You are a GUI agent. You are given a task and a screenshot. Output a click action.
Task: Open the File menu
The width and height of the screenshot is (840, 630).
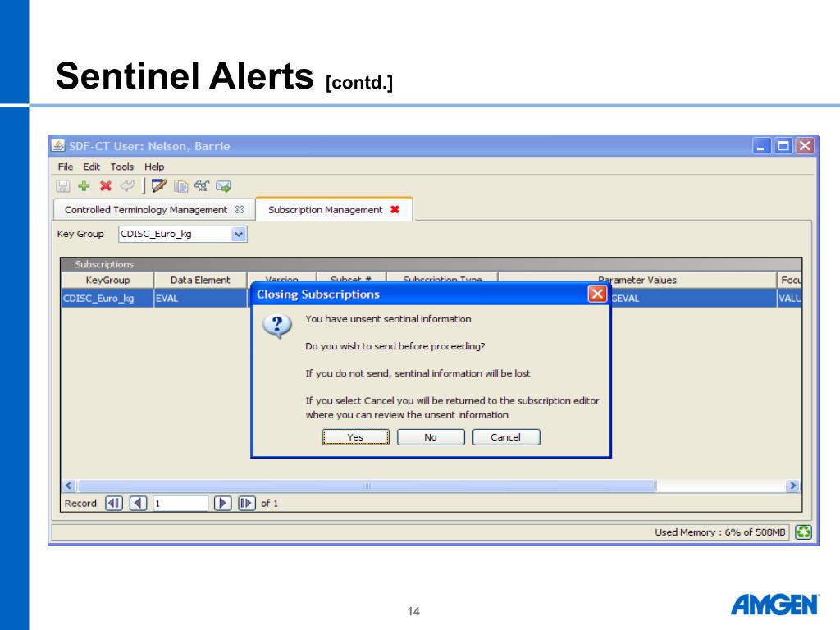[x=66, y=167]
